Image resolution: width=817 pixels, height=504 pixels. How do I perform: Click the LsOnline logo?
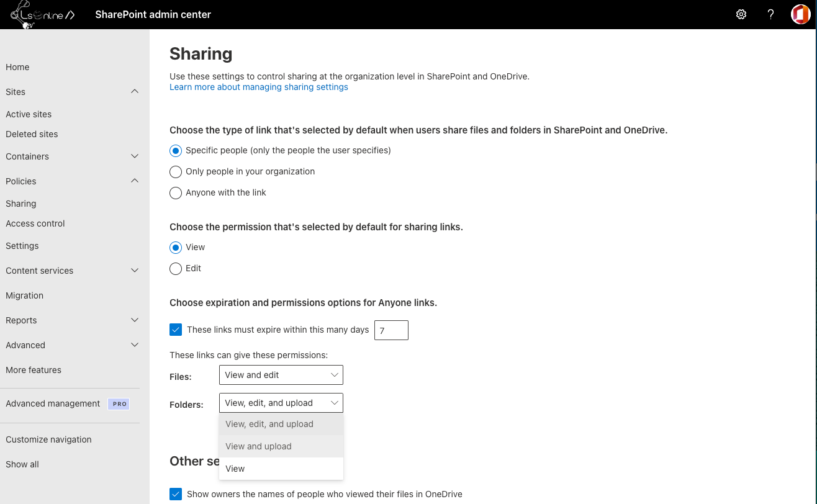(42, 15)
